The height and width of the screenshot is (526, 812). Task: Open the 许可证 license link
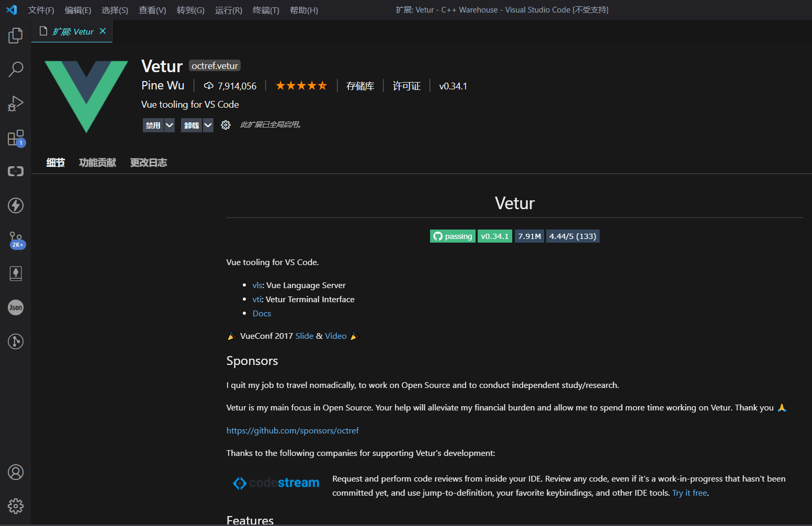coord(407,86)
